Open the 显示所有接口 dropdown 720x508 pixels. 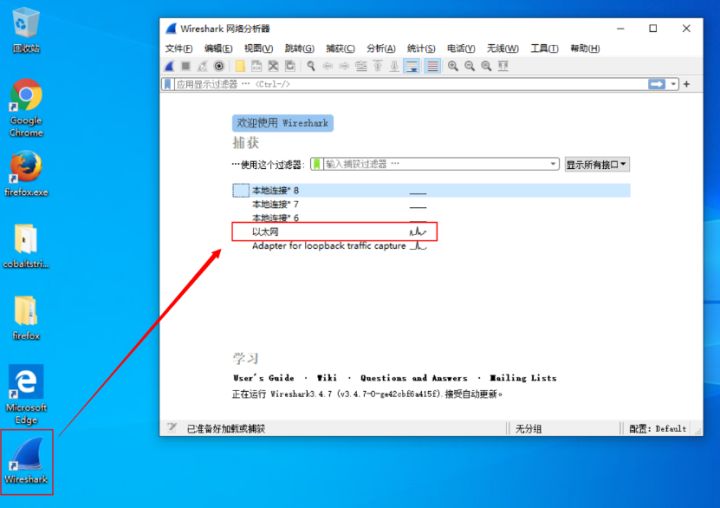597,164
